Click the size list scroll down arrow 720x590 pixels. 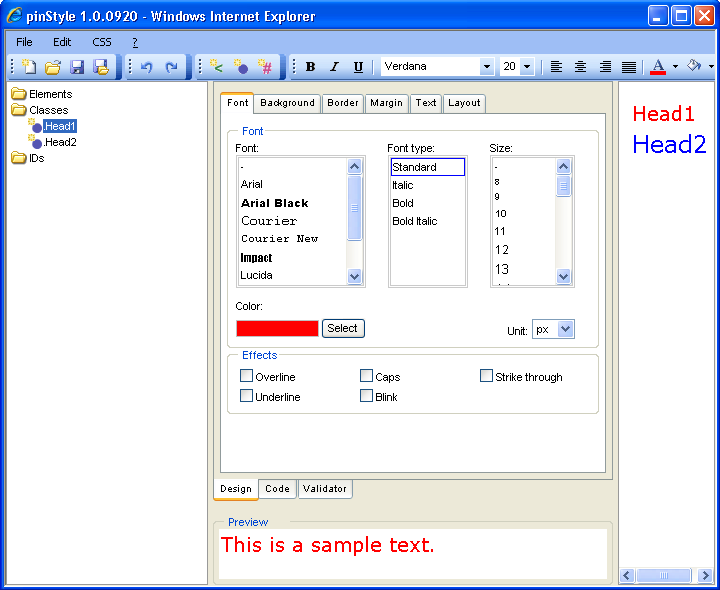(x=563, y=276)
